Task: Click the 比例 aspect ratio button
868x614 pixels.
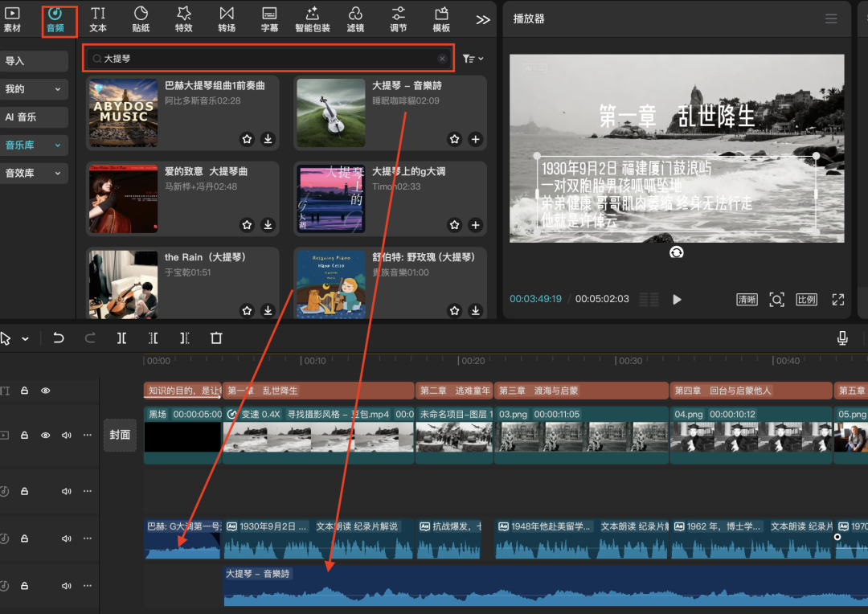Action: [806, 300]
